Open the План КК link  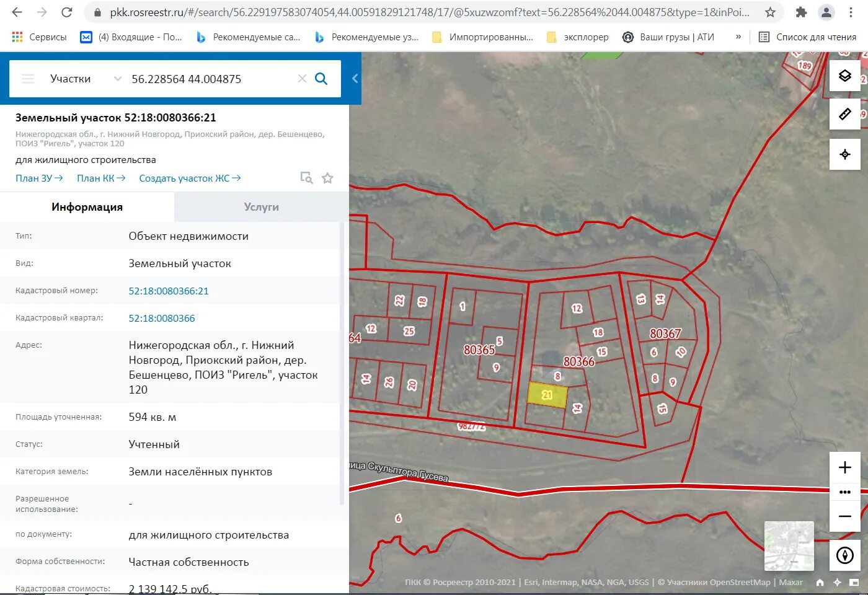coord(101,178)
